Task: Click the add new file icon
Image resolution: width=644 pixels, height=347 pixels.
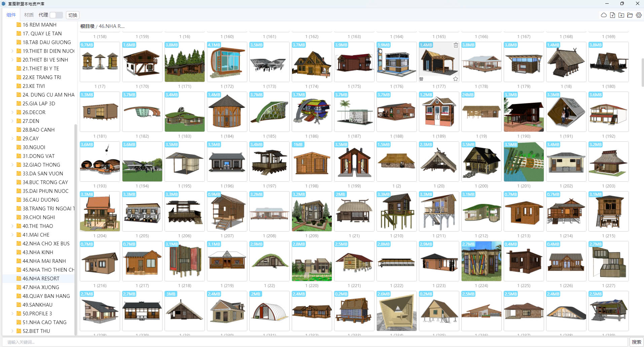Action: point(612,15)
